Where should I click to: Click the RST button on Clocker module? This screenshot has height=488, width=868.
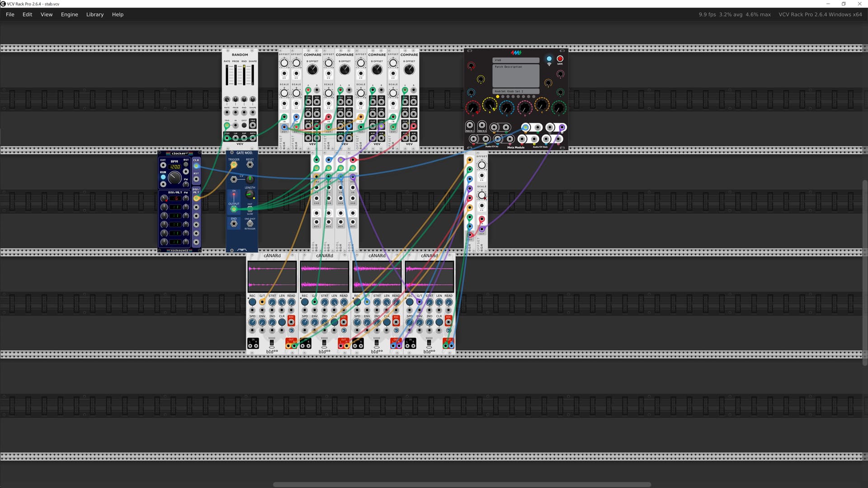(x=186, y=164)
